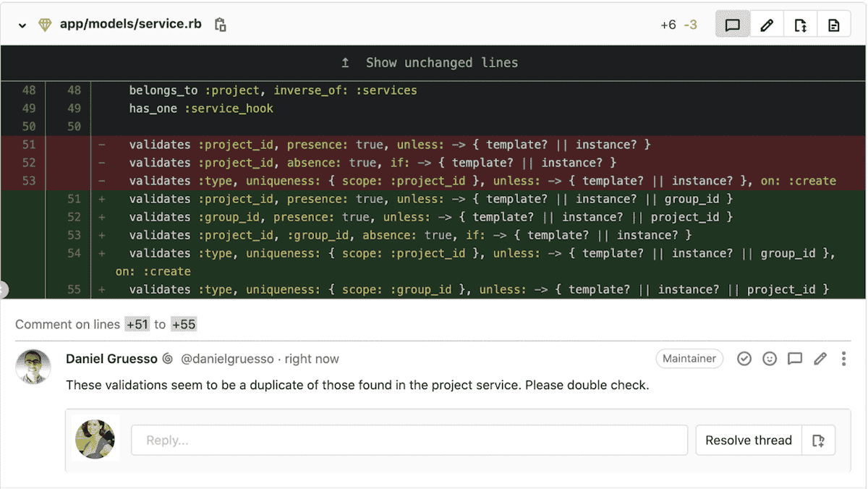View file at this version via document icon
The width and height of the screenshot is (868, 489).
click(x=833, y=24)
